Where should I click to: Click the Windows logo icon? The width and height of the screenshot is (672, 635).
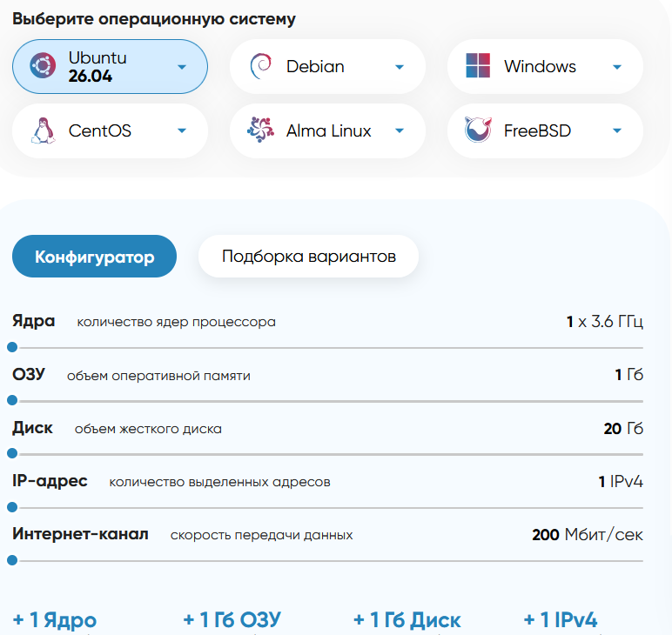coord(478,65)
